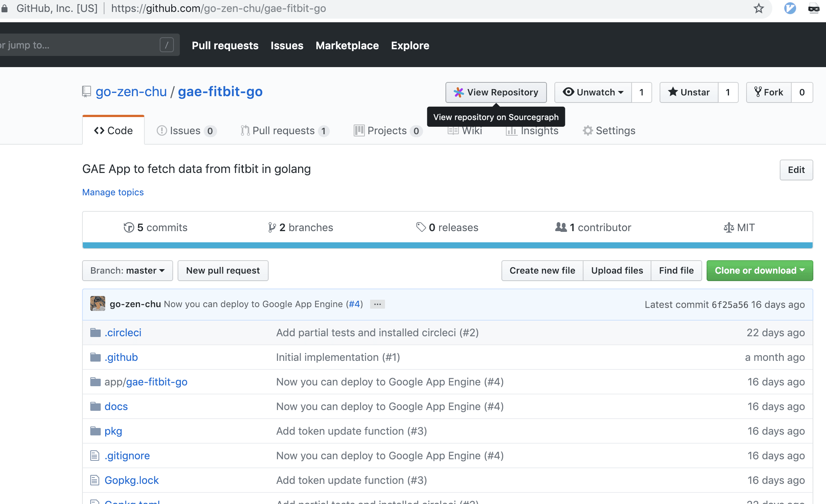Image resolution: width=826 pixels, height=504 pixels.
Task: Click Find file button
Action: [x=676, y=271]
